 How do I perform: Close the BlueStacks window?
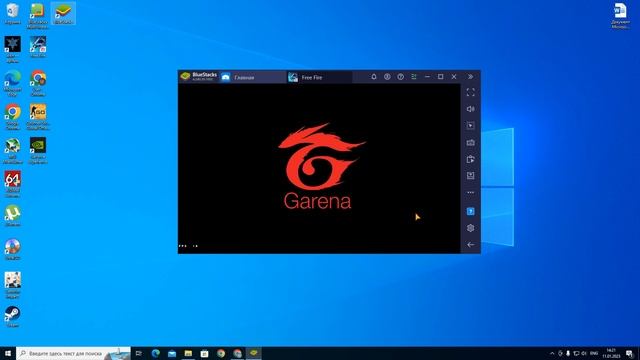click(454, 77)
